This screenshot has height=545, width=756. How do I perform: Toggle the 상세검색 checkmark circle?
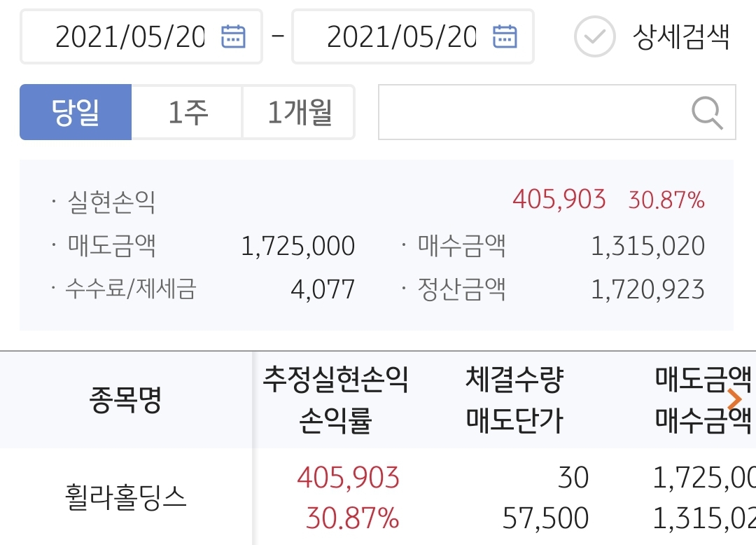coord(594,36)
